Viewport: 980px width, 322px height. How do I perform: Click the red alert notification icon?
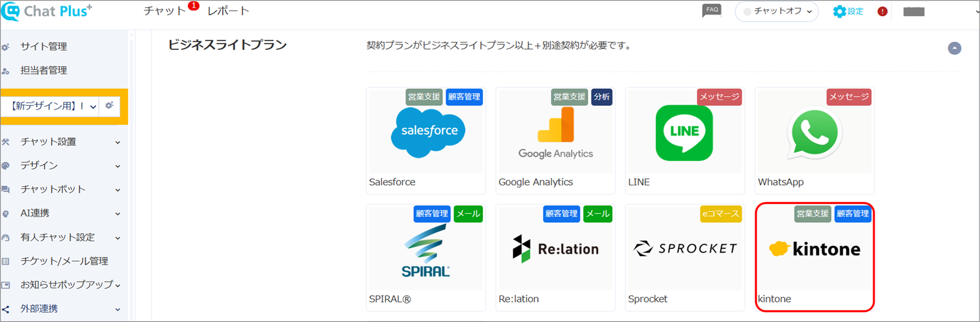(883, 12)
